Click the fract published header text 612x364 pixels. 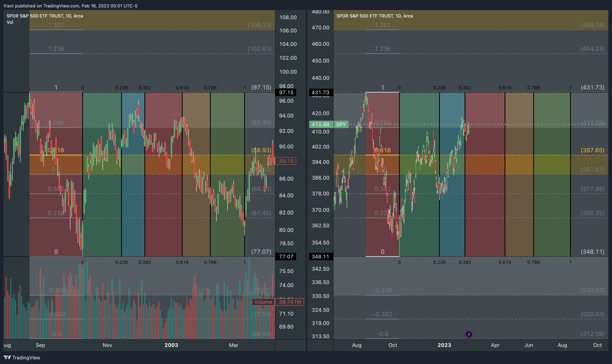(x=71, y=6)
